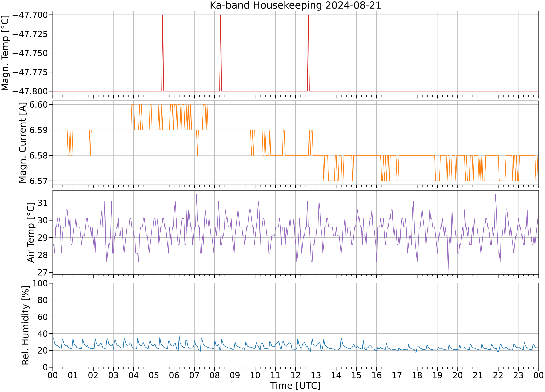Click the 31 air temperature tick label
This screenshot has width=545, height=392.
point(43,203)
